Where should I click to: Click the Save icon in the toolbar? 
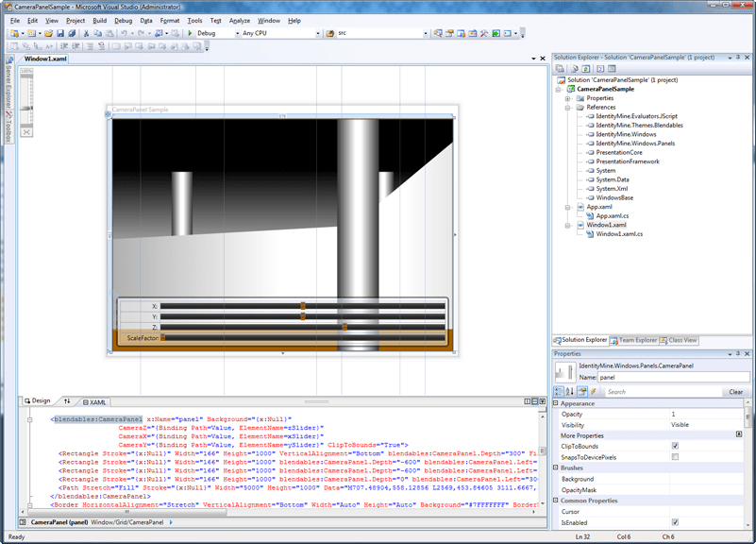[x=59, y=33]
